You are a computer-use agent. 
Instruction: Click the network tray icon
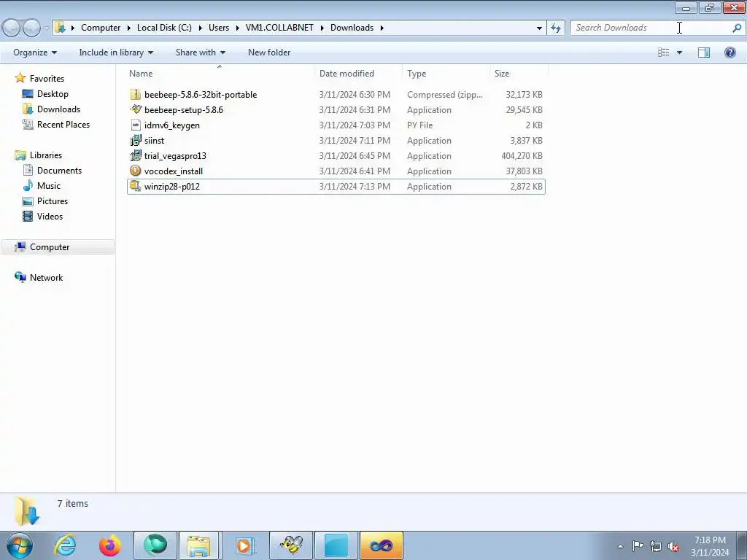point(656,545)
